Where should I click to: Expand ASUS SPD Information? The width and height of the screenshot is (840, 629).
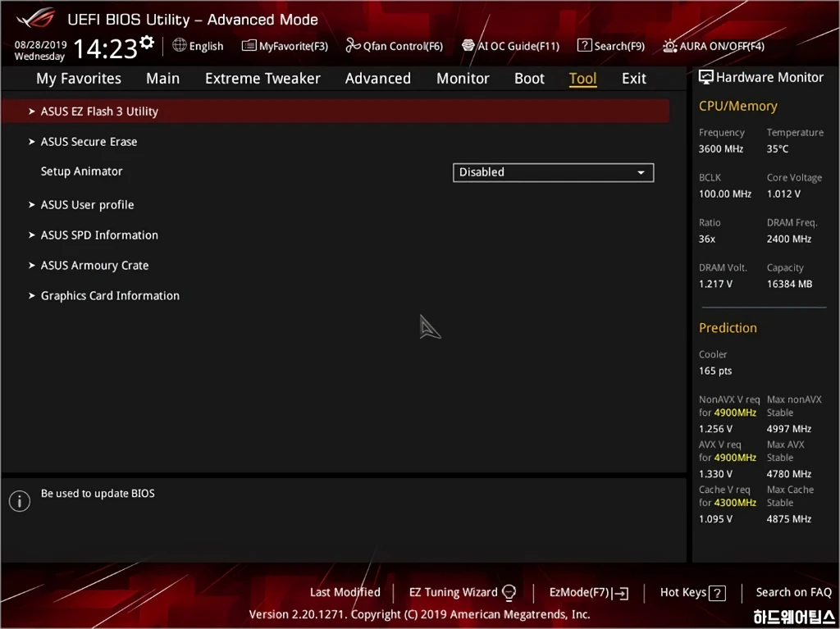pos(99,235)
